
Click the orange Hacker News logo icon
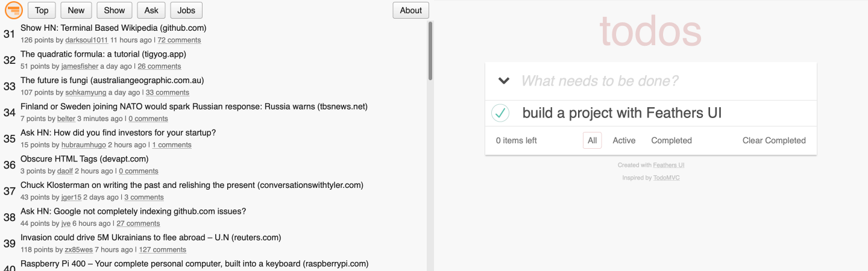[x=13, y=10]
